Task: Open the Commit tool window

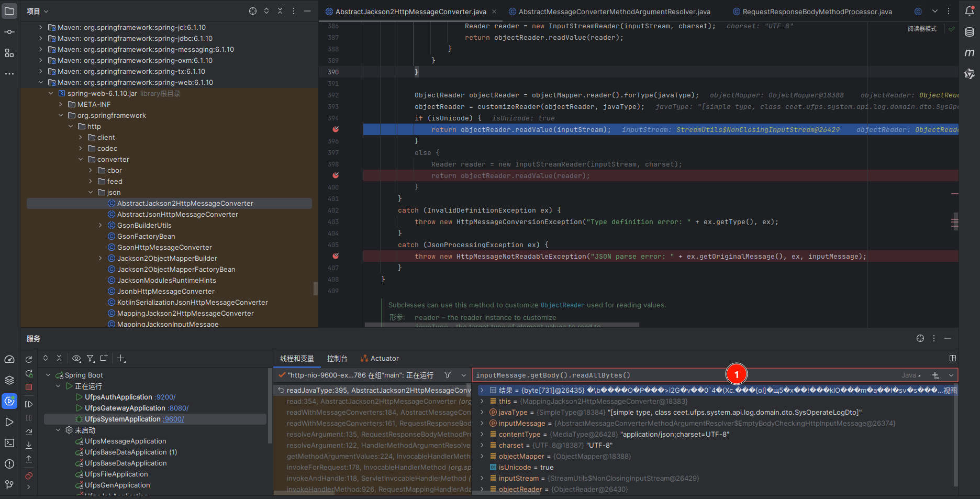Action: pos(9,32)
